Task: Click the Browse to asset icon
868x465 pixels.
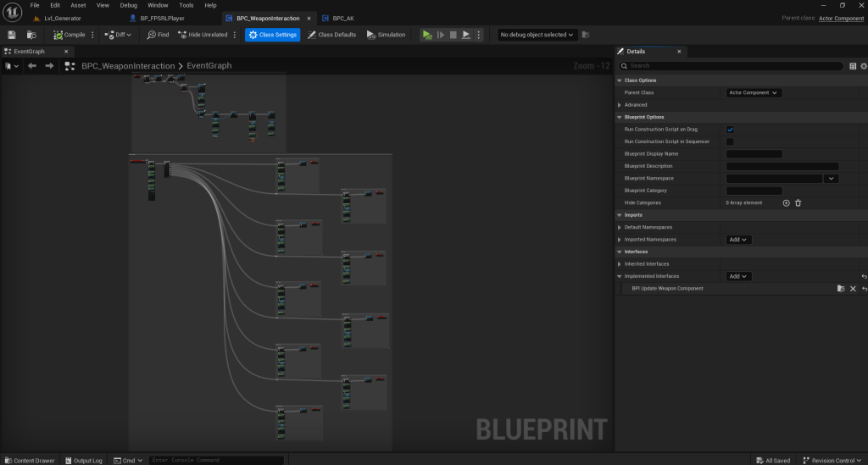Action: pos(31,35)
